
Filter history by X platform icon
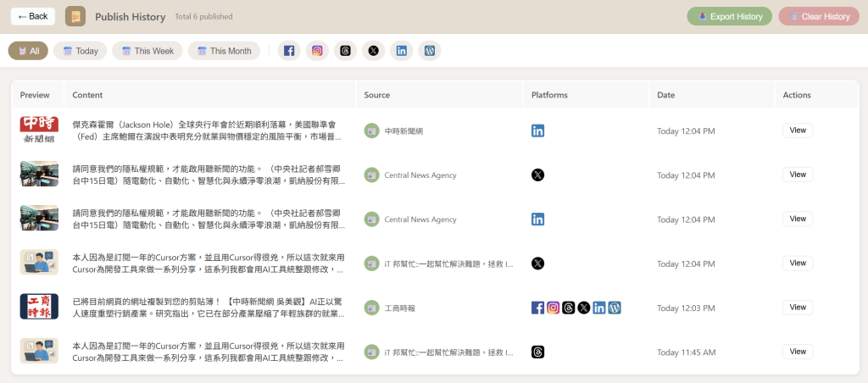[x=373, y=51]
